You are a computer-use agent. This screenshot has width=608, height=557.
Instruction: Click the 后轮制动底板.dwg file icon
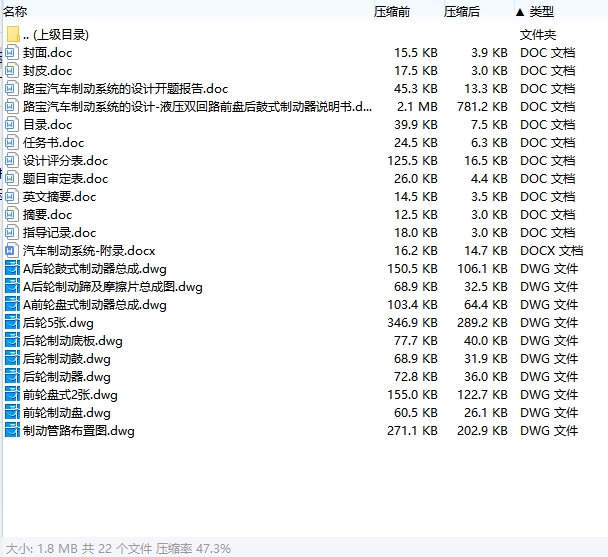point(12,341)
